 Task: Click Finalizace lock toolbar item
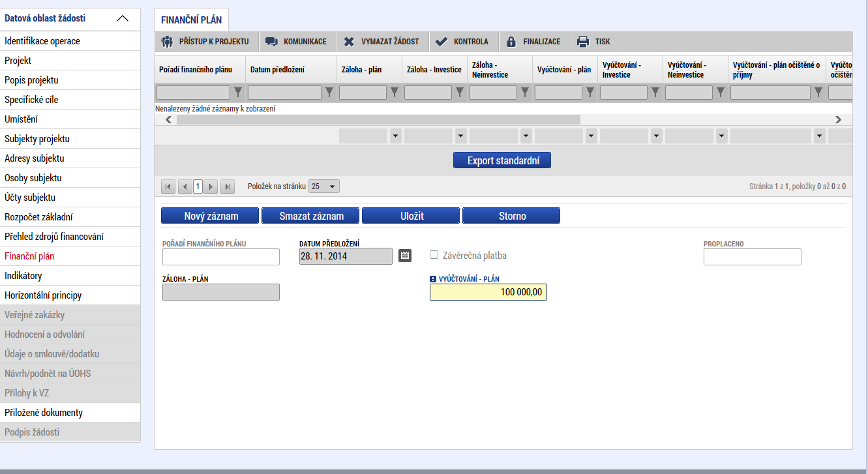point(535,42)
